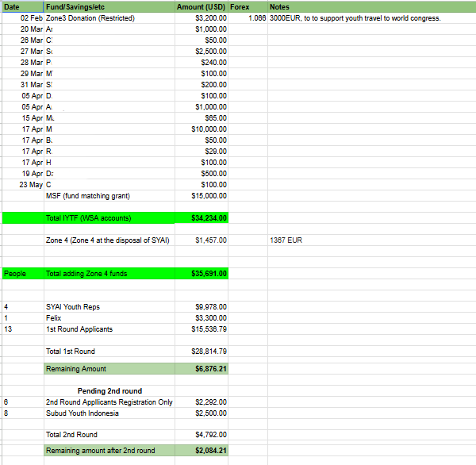The image size is (476, 465).
Task: Click the Pending 2nd round heading
Action: tap(109, 391)
